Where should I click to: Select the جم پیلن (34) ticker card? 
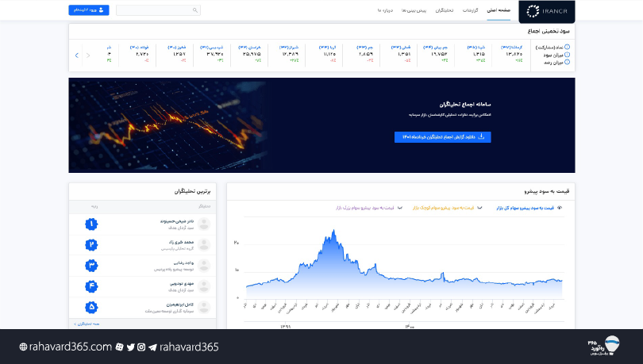click(x=436, y=54)
